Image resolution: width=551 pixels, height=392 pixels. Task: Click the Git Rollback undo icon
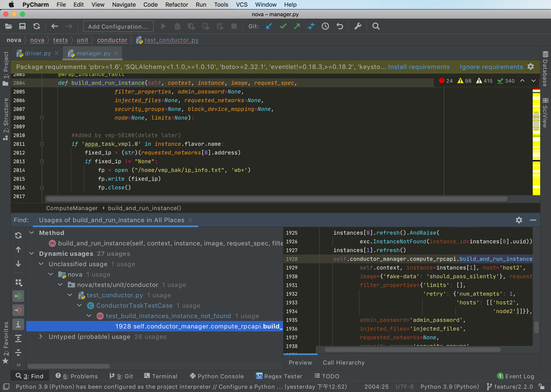pos(340,26)
